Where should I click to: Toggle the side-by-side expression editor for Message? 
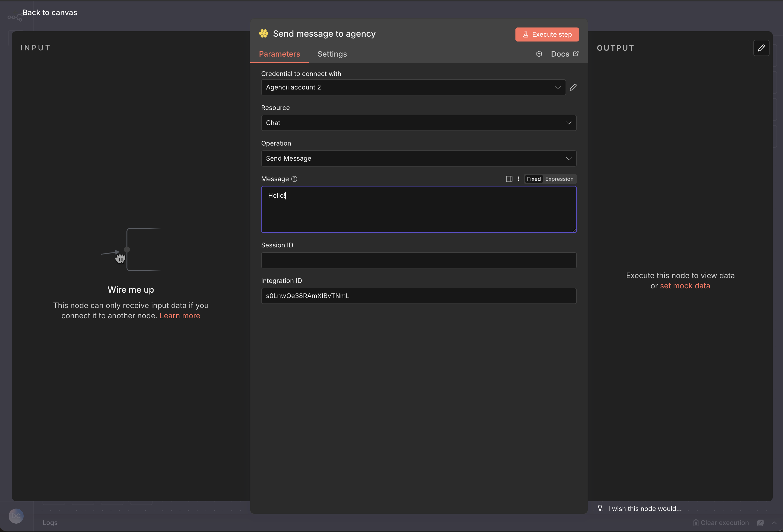click(x=508, y=179)
